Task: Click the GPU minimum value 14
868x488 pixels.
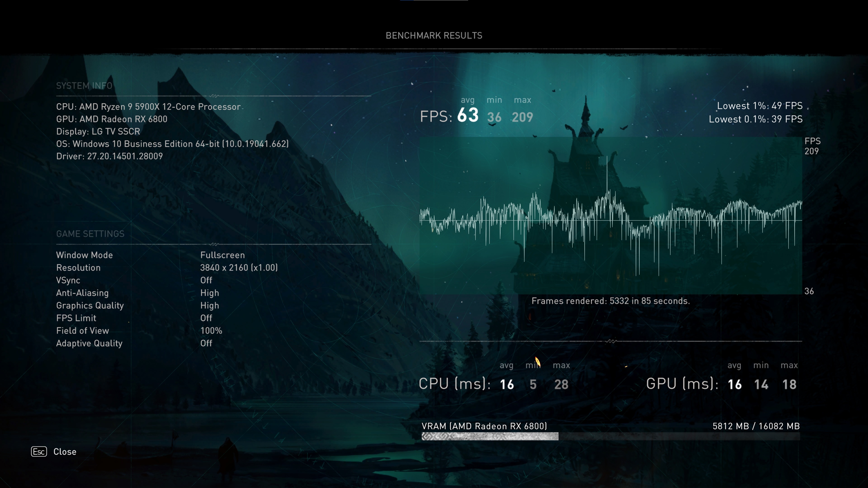Action: [x=761, y=385]
